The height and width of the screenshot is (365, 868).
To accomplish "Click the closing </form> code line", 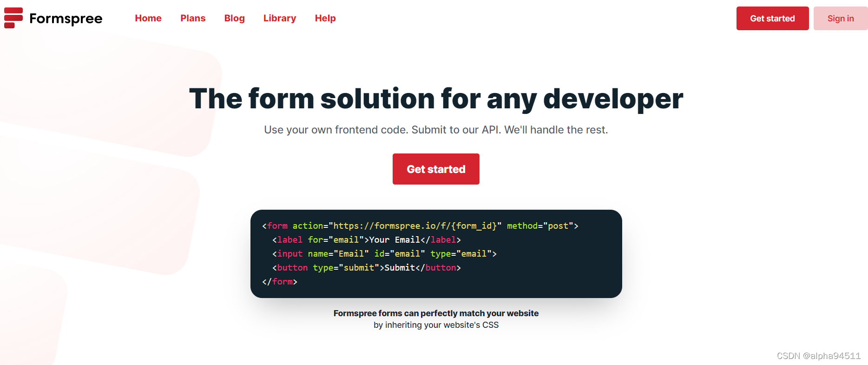I will coord(279,282).
